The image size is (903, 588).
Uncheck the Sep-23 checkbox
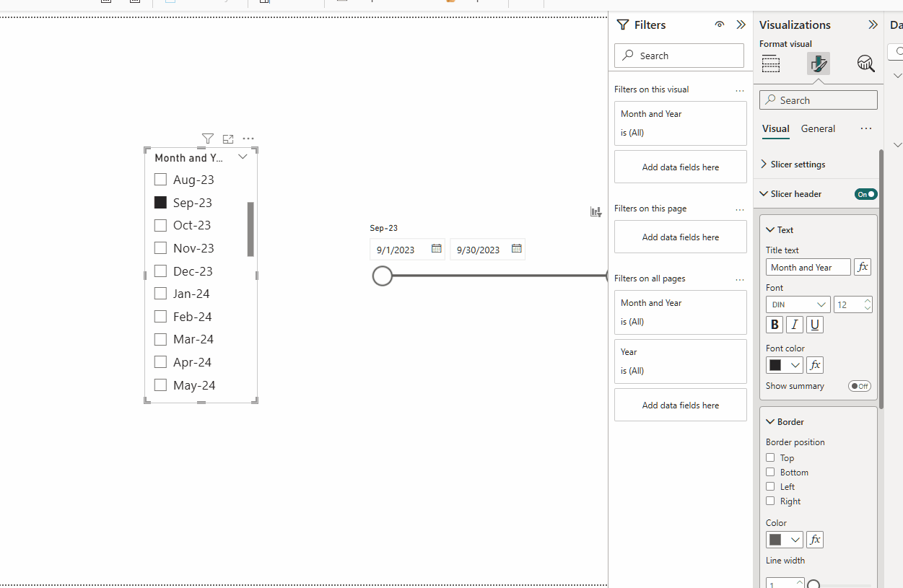[160, 202]
